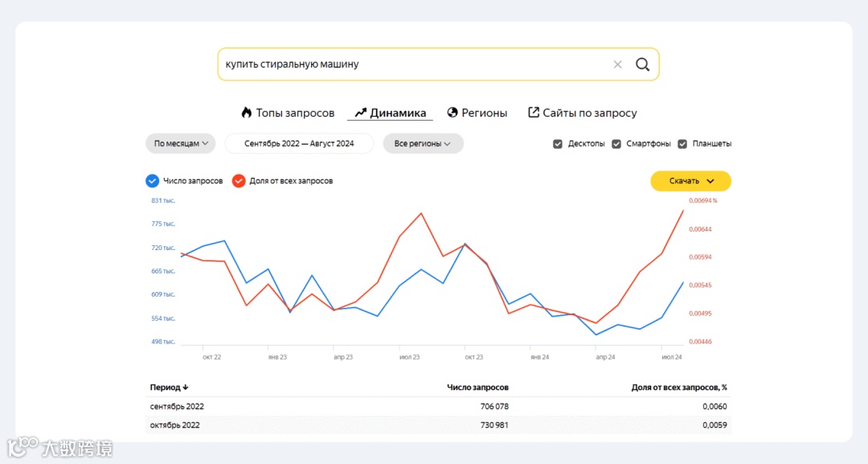The image size is (868, 464).
Task: Click the external link icon for Сайты по запросу
Action: click(533, 113)
